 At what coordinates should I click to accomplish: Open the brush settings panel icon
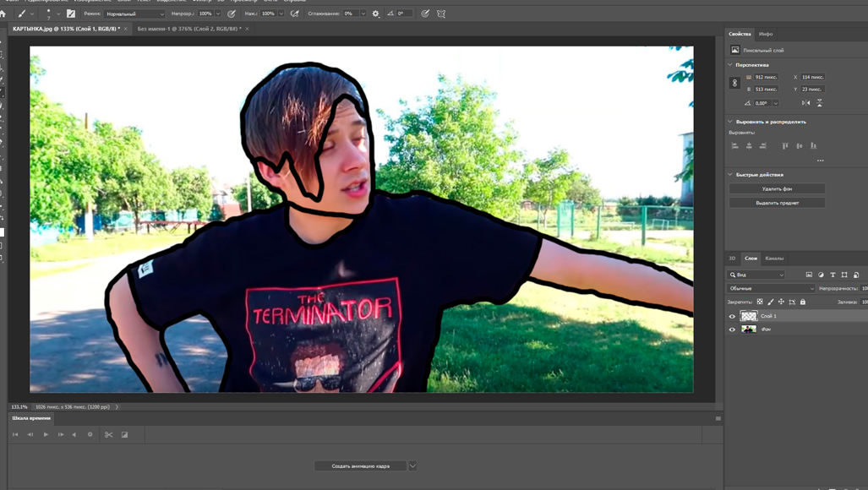71,14
